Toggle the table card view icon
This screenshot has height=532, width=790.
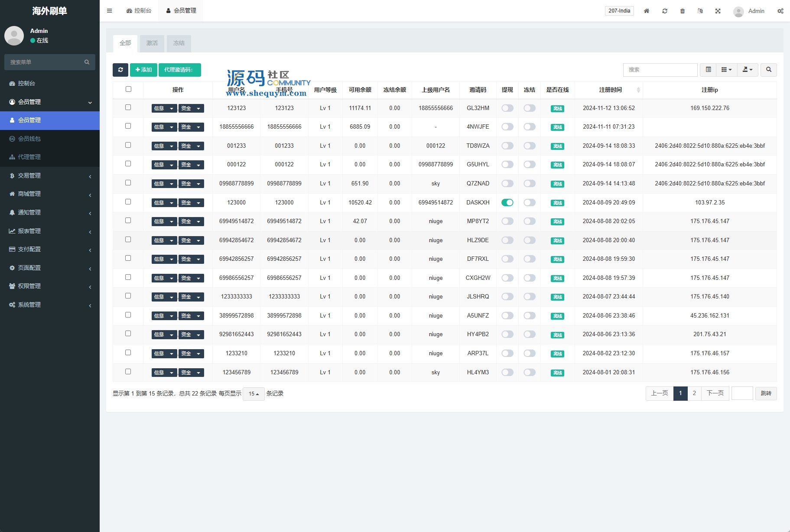tap(708, 70)
